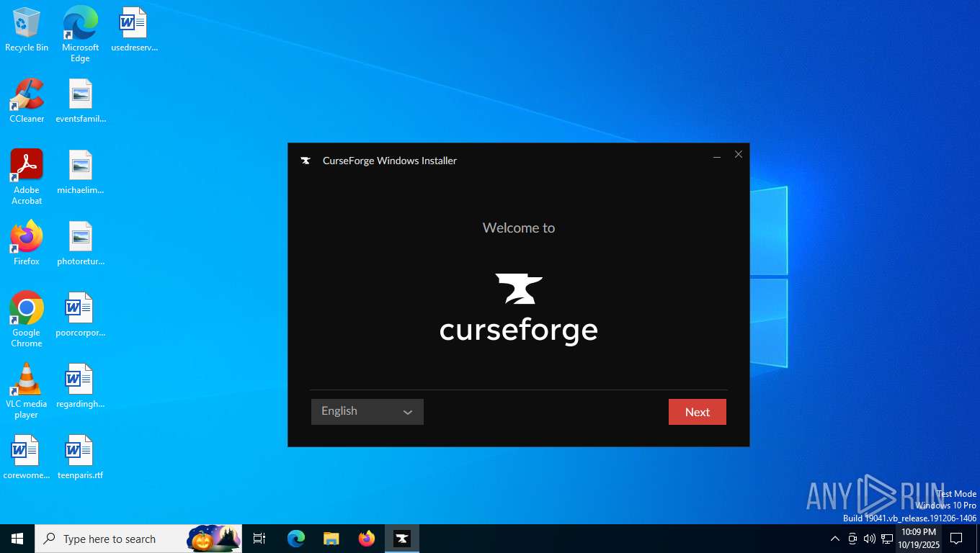The image size is (980, 553).
Task: Click the 'Welcome to' text
Action: click(519, 228)
